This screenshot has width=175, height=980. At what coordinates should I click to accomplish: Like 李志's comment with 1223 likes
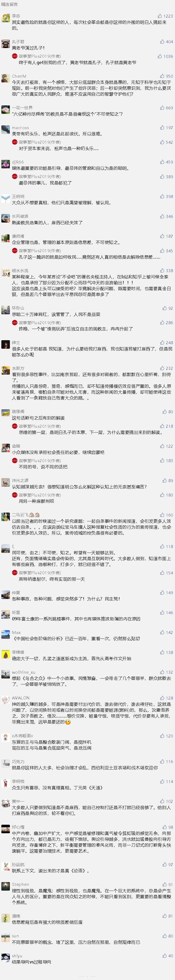click(165, 16)
